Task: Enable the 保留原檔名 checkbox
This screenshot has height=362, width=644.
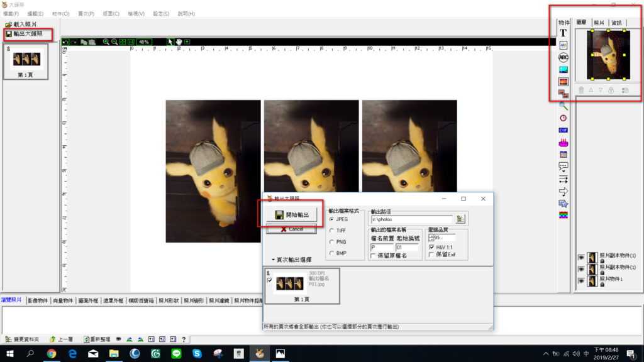Action: click(373, 256)
